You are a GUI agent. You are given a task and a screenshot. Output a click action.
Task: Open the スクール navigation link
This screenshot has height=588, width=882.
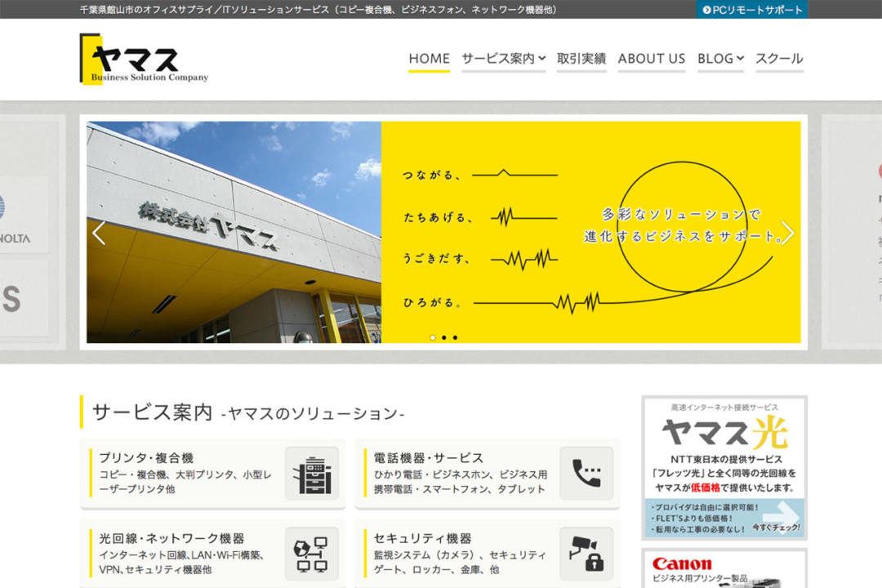click(778, 59)
